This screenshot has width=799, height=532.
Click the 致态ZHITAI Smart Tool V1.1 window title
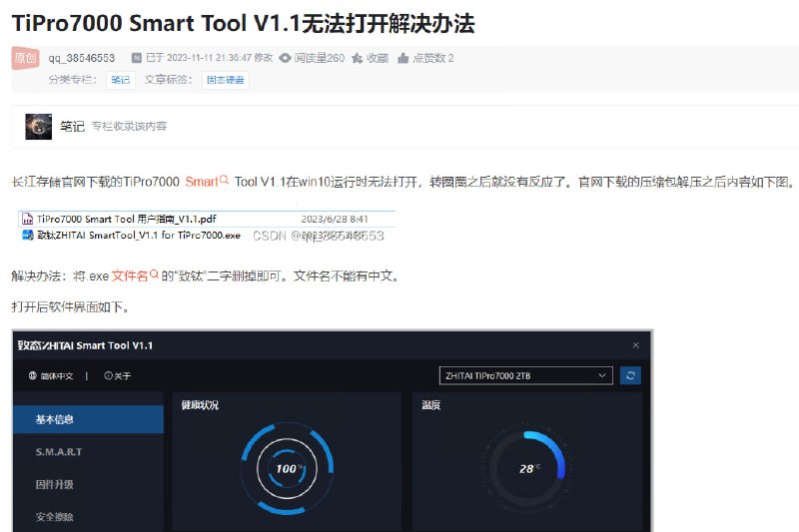coord(85,345)
